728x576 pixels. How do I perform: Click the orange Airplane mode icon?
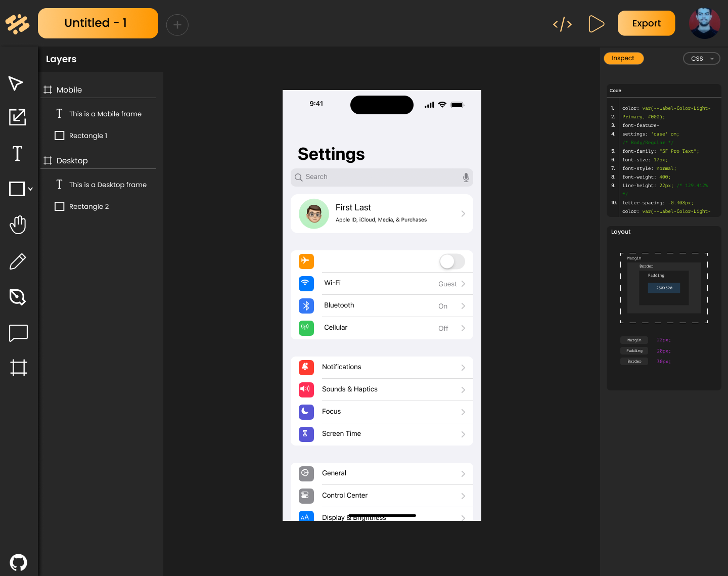point(306,261)
